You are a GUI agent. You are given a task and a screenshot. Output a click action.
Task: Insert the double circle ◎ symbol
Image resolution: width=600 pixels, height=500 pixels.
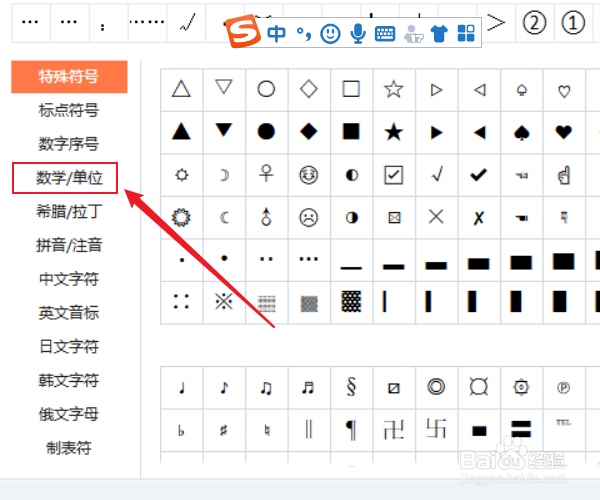(436, 387)
